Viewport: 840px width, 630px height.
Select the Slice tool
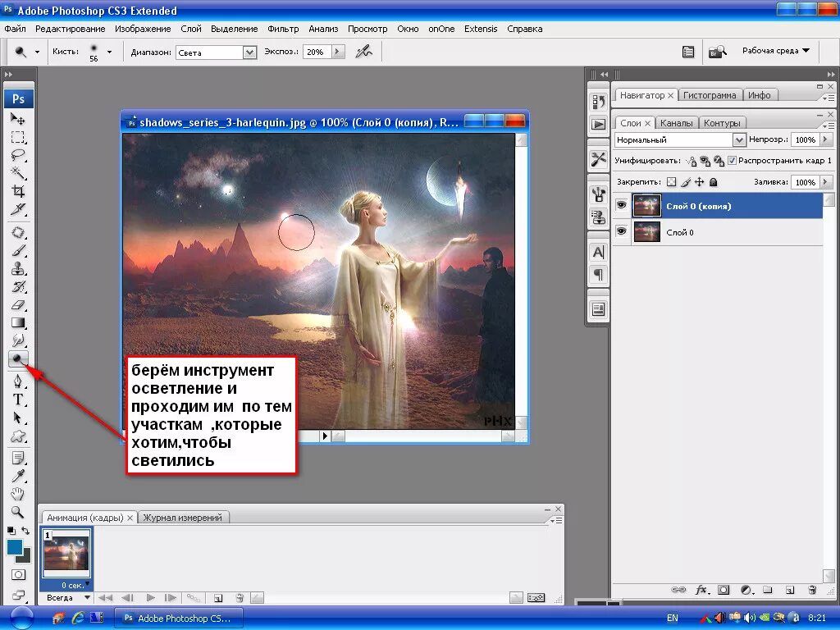[18, 209]
